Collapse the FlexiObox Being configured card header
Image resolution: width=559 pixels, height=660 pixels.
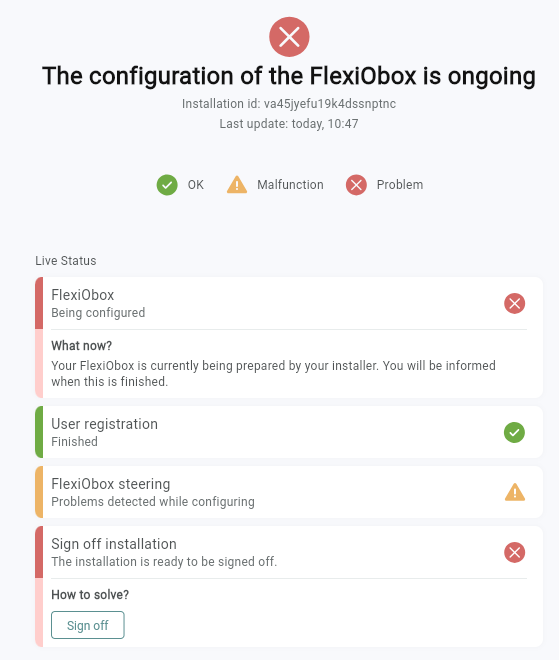tap(289, 303)
